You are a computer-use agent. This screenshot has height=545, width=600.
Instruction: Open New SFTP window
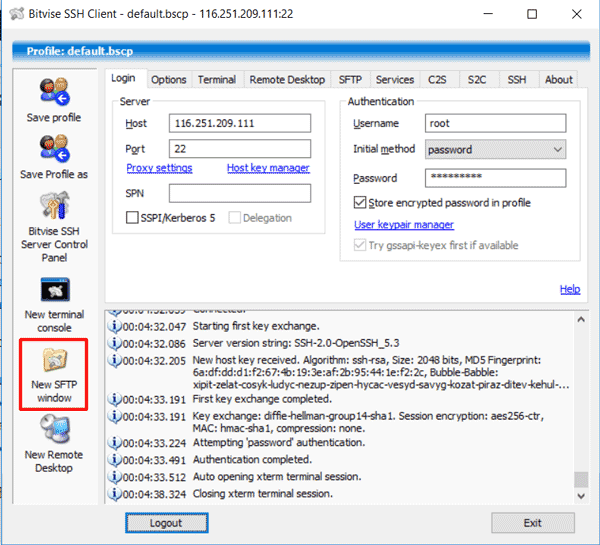[54, 374]
